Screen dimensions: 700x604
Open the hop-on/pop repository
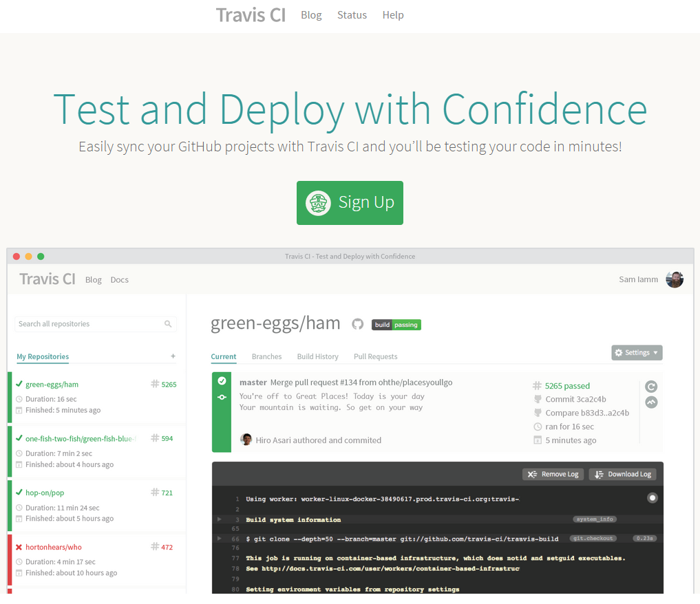point(45,493)
